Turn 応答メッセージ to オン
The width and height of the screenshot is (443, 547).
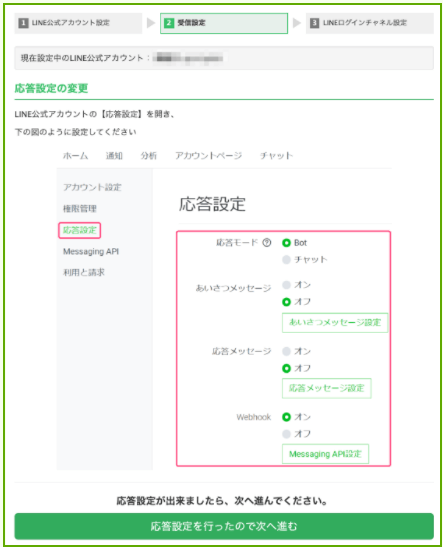(x=286, y=351)
